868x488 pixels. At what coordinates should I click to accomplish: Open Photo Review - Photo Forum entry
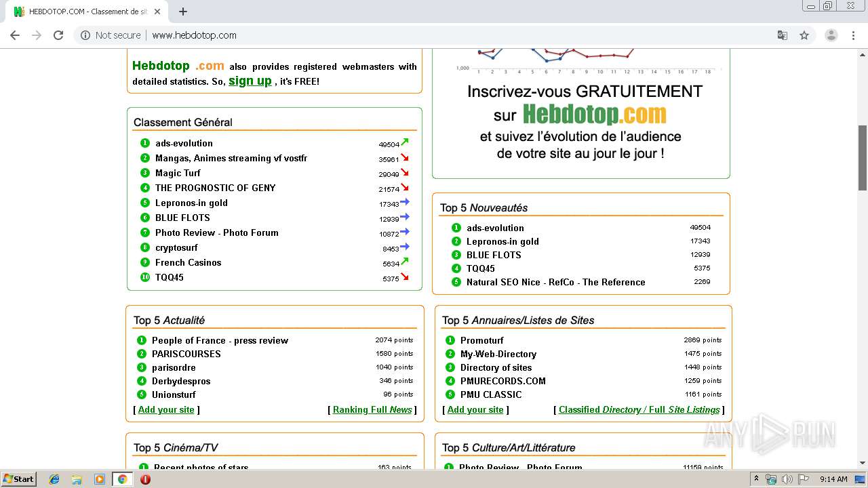pos(216,232)
